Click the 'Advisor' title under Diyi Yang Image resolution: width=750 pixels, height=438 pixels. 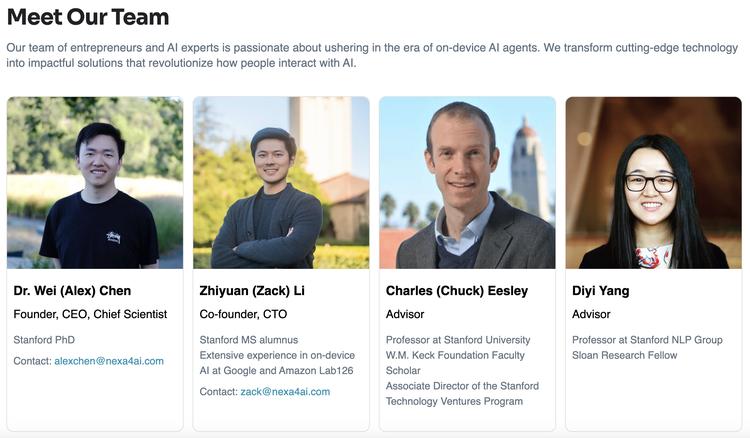[591, 314]
